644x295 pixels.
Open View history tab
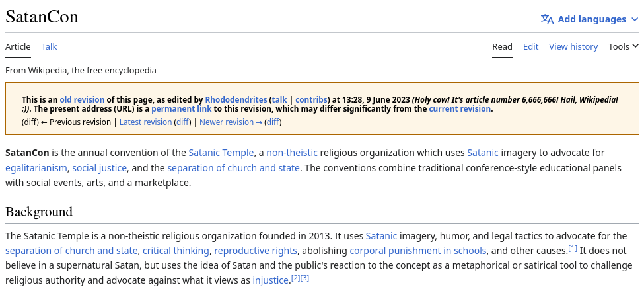[573, 46]
